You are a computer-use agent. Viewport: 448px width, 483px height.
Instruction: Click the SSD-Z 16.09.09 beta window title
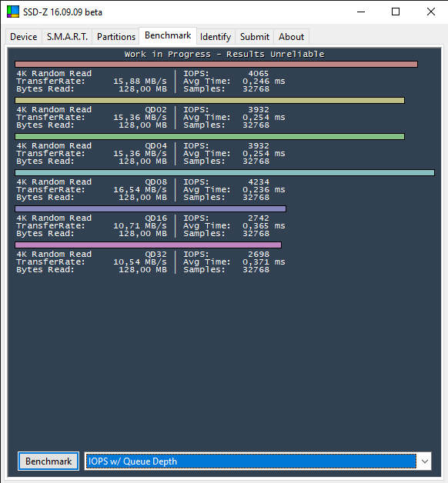62,12
